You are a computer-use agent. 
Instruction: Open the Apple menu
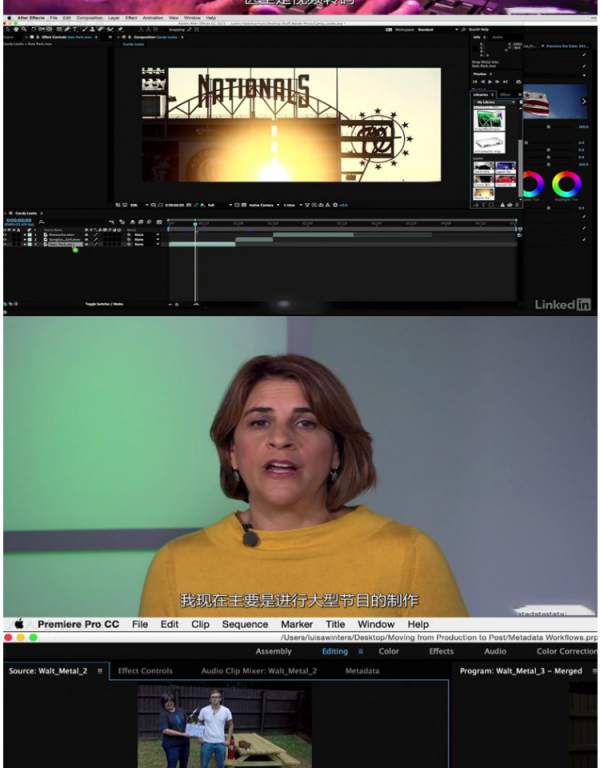pyautogui.click(x=18, y=624)
